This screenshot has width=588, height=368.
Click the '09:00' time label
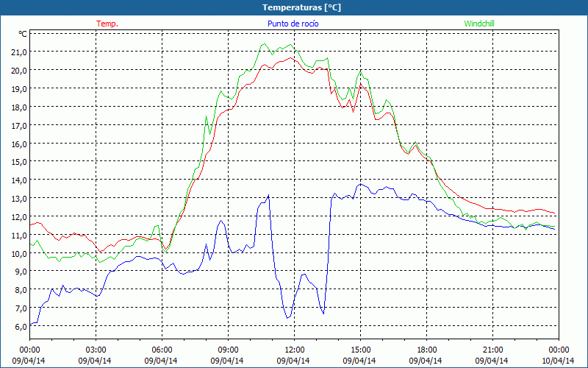[x=228, y=350]
